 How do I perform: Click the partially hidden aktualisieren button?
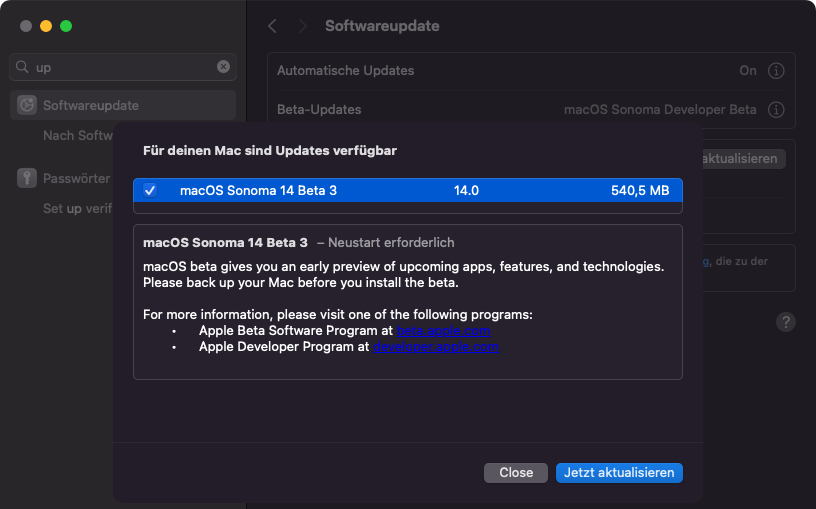(744, 159)
